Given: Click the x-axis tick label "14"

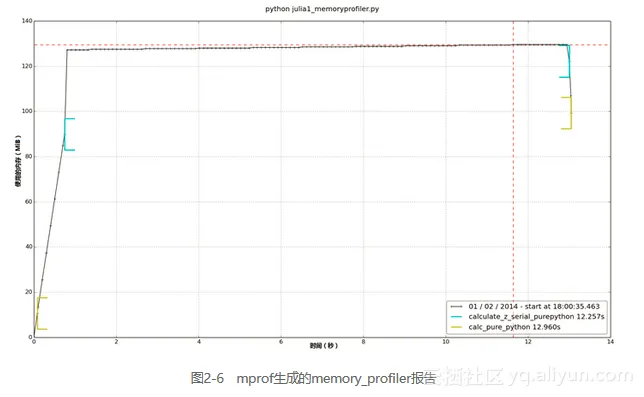Looking at the screenshot, I should click(610, 342).
